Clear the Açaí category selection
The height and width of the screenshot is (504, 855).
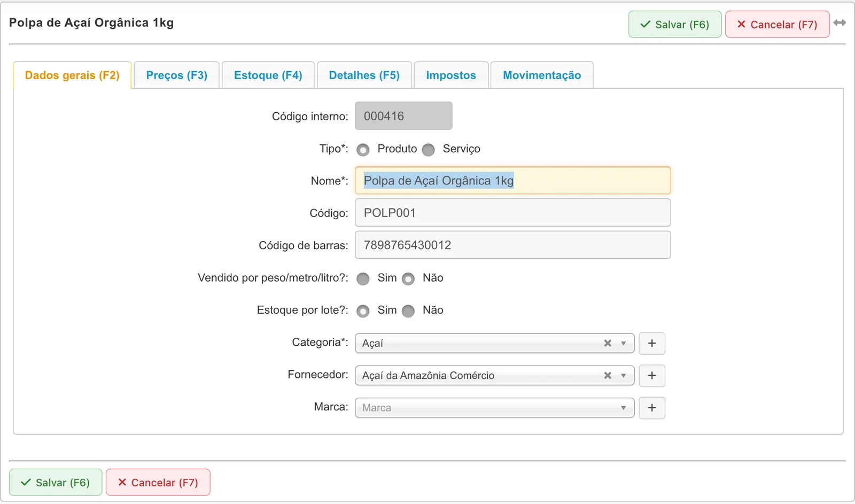point(608,343)
